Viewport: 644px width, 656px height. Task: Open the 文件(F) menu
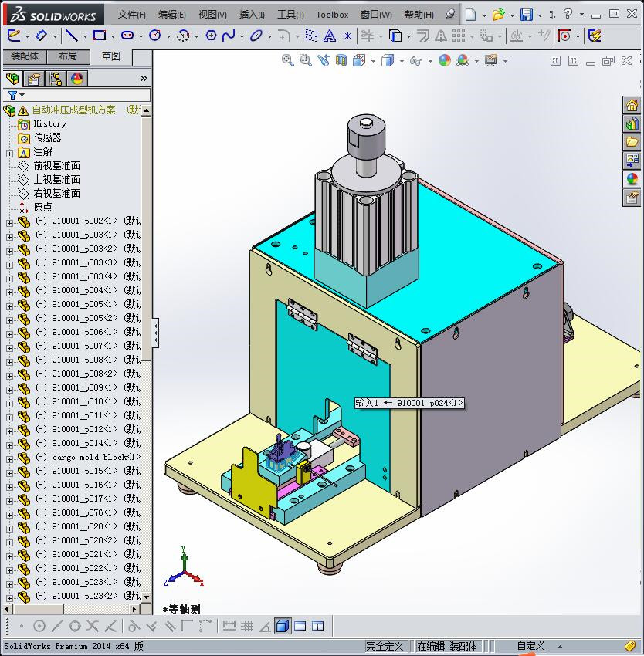point(131,15)
